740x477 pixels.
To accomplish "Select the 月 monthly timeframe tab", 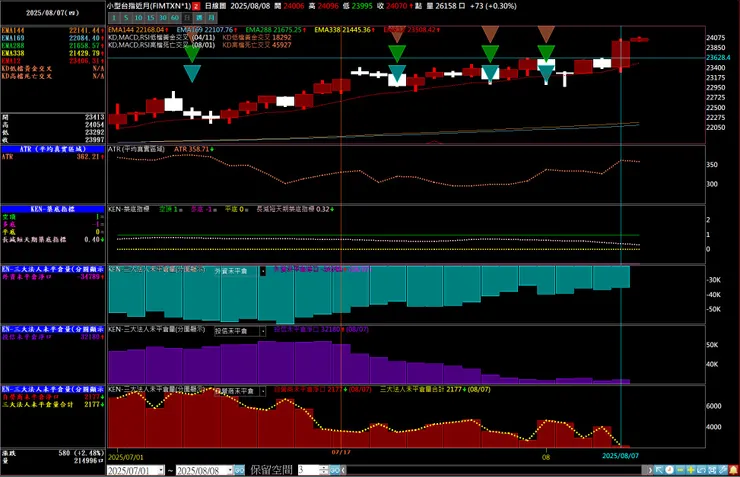I will [x=211, y=18].
